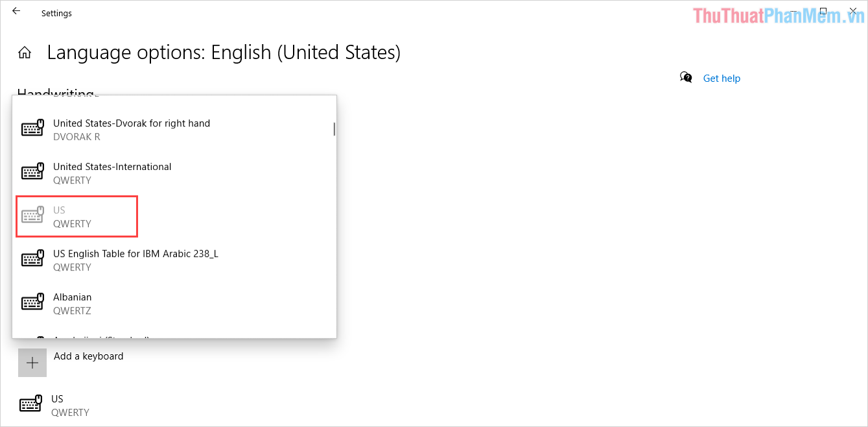Click the grayed keyboard icon of the US entry
The width and height of the screenshot is (868, 427).
(32, 215)
